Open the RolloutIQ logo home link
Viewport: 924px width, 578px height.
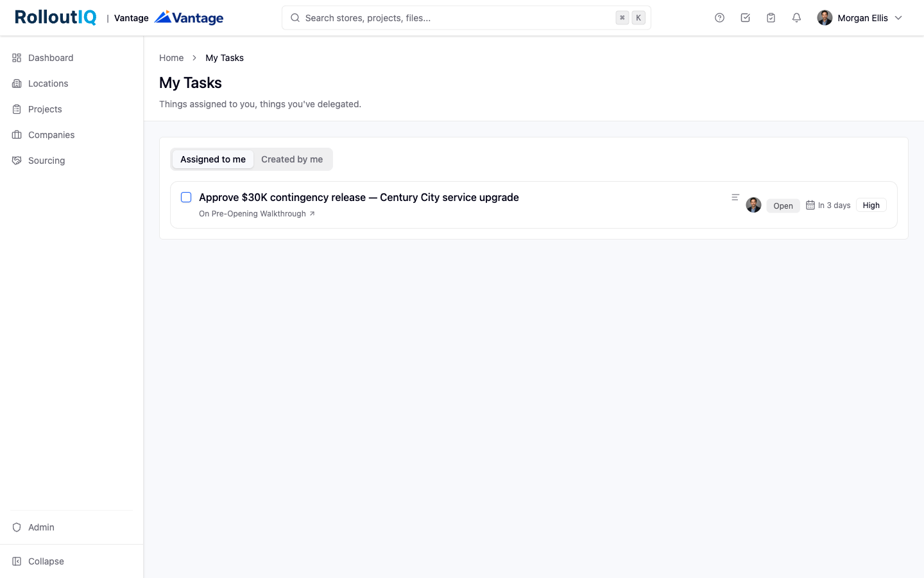[x=56, y=17]
